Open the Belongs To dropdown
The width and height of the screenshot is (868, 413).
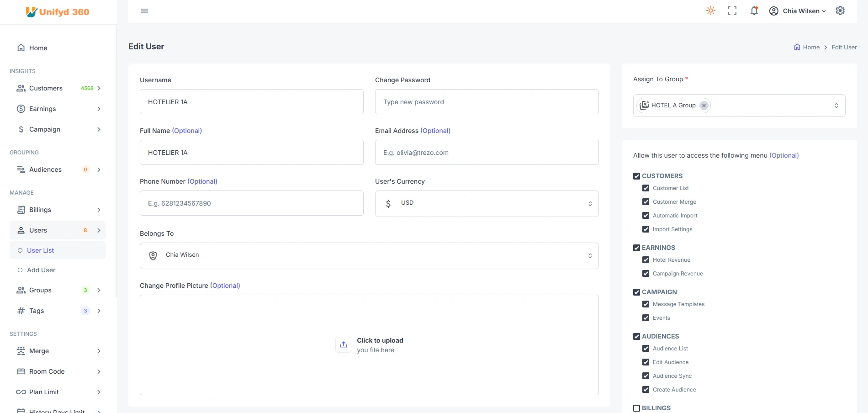coord(369,256)
